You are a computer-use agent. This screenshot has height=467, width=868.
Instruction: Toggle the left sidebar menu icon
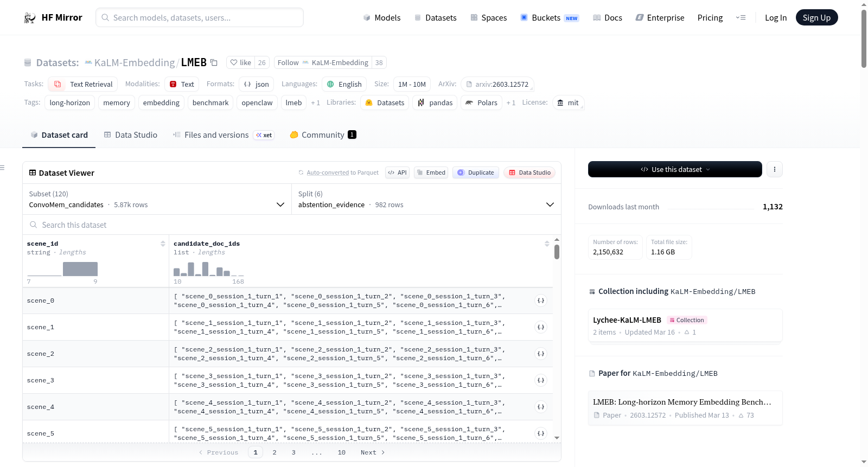(3, 168)
